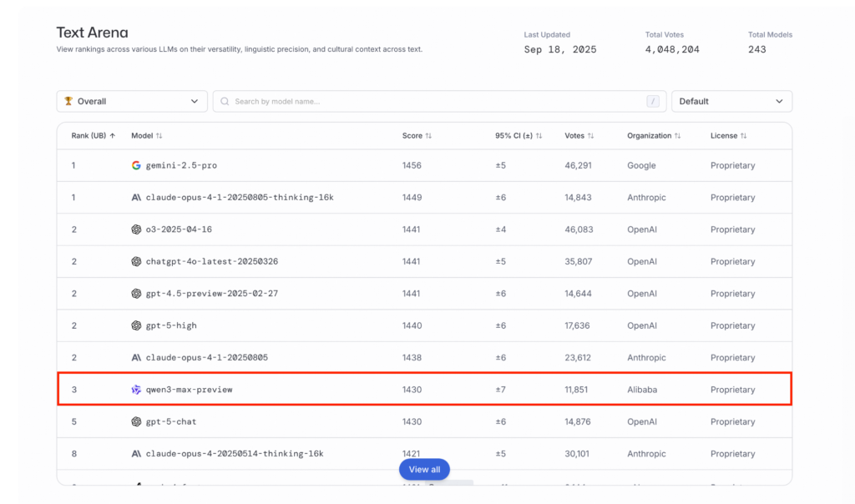The image size is (855, 504).
Task: Click the Google logo beside gemini-2.5-pro
Action: (x=136, y=165)
